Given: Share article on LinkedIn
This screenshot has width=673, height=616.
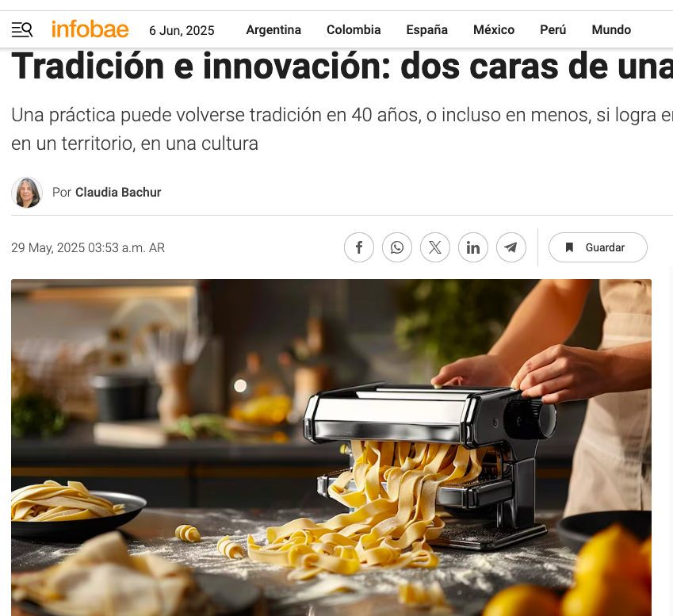Looking at the screenshot, I should 473,247.
